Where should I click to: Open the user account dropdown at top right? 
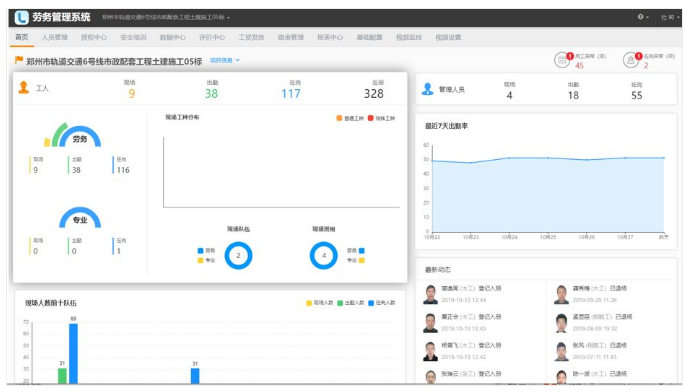point(669,17)
